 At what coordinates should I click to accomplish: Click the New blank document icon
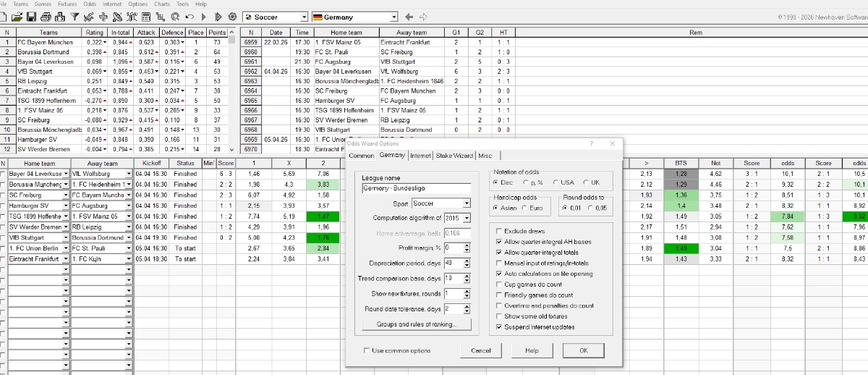[x=4, y=17]
